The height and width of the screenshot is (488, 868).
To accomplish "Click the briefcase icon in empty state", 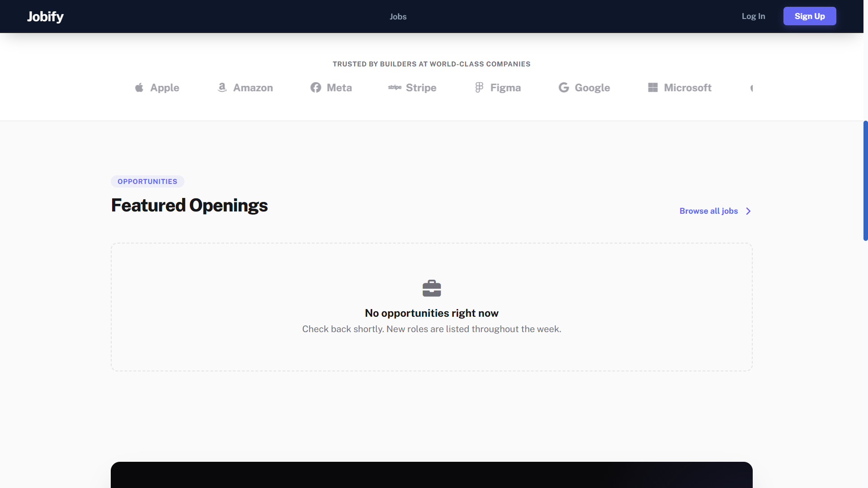I will [x=432, y=288].
